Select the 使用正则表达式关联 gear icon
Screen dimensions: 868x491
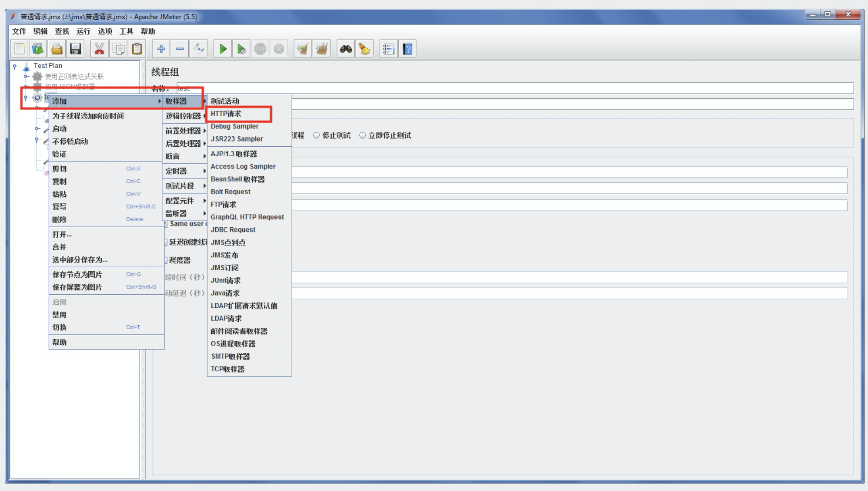pyautogui.click(x=37, y=77)
